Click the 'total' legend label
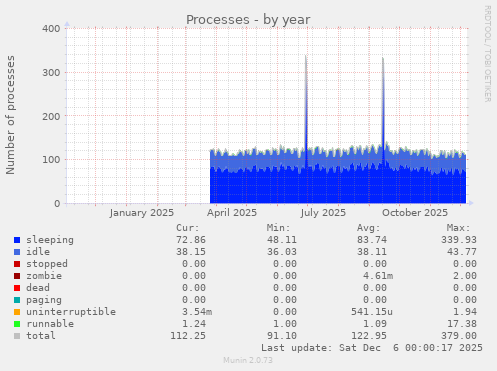The width and height of the screenshot is (497, 371). click(x=41, y=336)
